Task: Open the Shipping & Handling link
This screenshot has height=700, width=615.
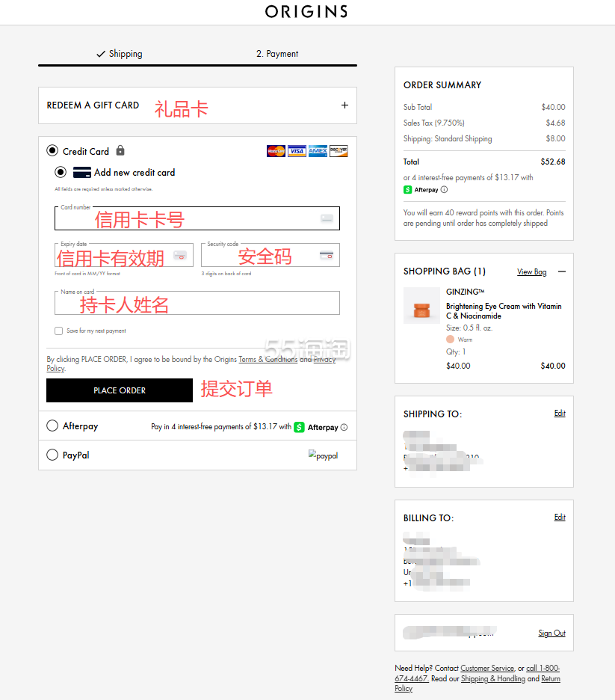Action: [492, 679]
